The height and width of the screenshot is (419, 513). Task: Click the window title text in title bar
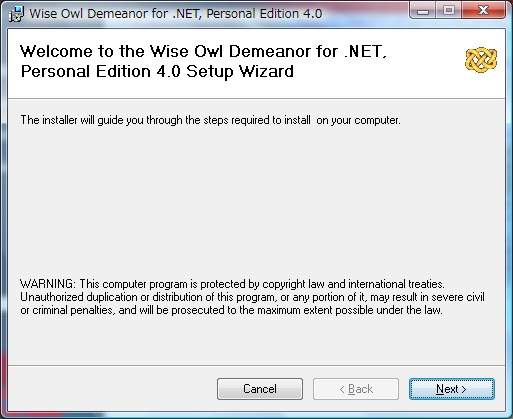[176, 14]
